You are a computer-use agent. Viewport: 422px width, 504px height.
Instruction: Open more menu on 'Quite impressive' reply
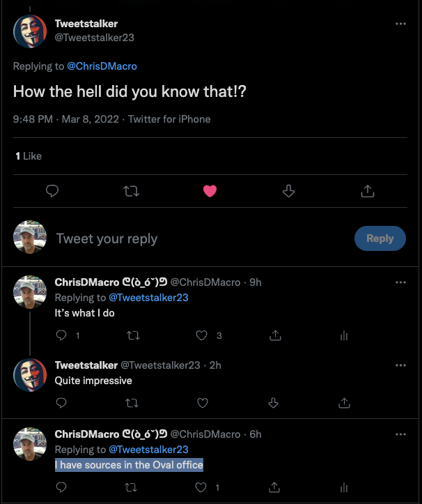pos(400,365)
